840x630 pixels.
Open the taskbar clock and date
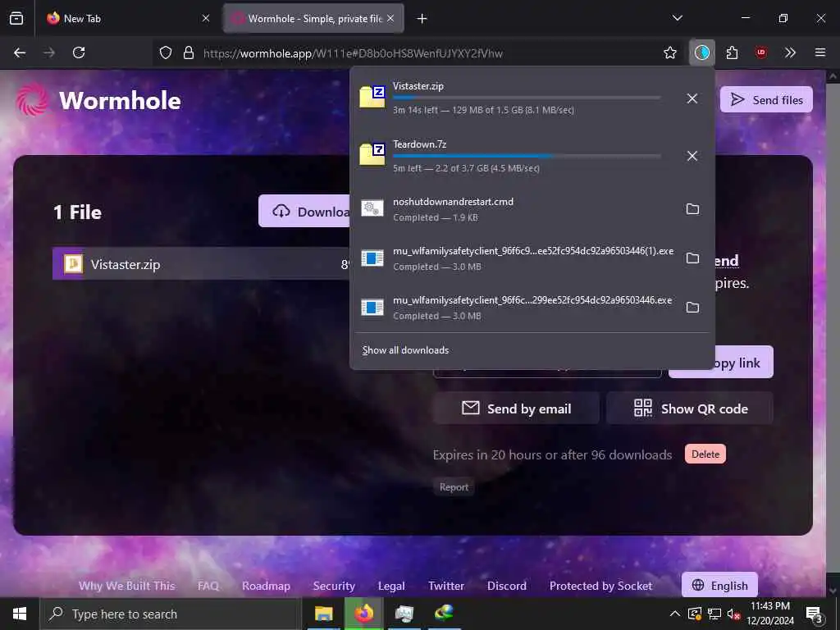pyautogui.click(x=769, y=614)
